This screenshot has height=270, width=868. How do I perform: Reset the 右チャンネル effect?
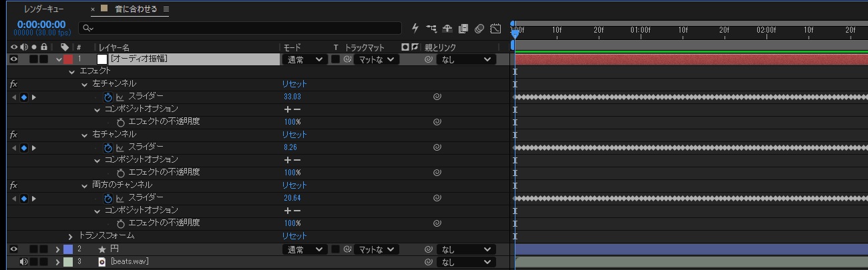click(x=294, y=135)
